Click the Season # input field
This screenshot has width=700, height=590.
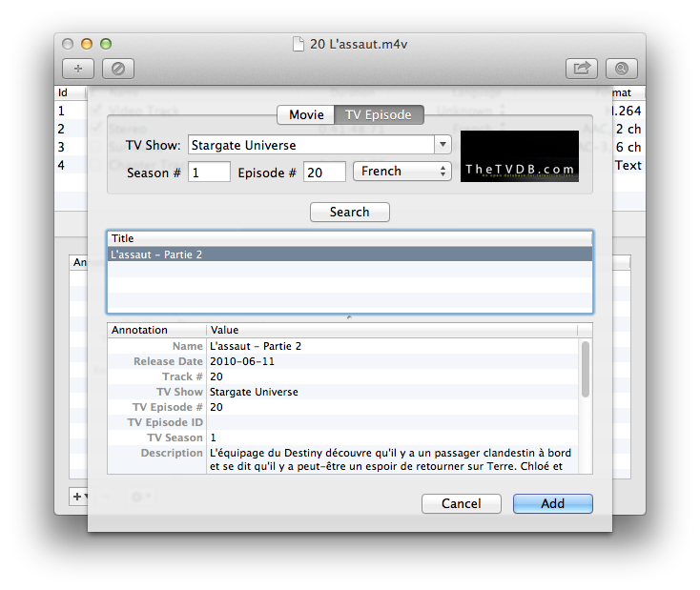pyautogui.click(x=209, y=172)
